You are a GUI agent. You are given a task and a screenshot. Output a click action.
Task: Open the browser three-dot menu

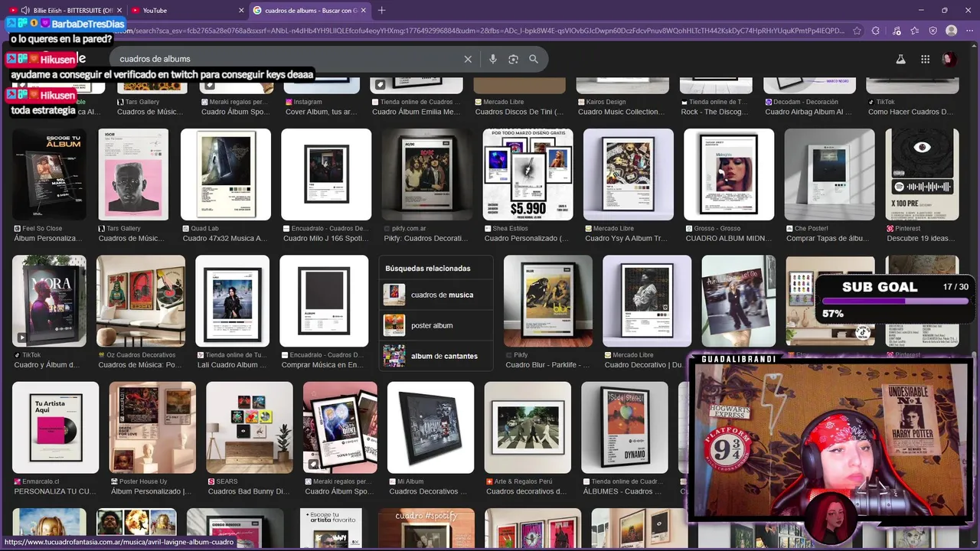tap(969, 31)
